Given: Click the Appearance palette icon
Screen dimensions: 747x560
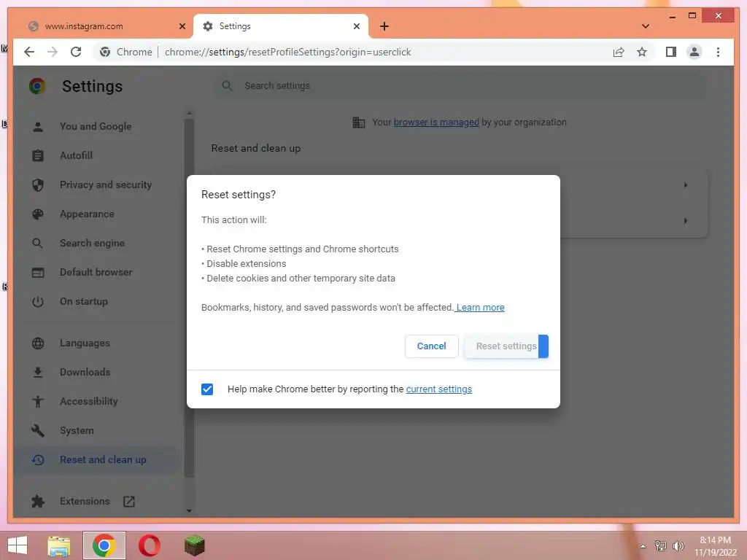Looking at the screenshot, I should coord(38,214).
